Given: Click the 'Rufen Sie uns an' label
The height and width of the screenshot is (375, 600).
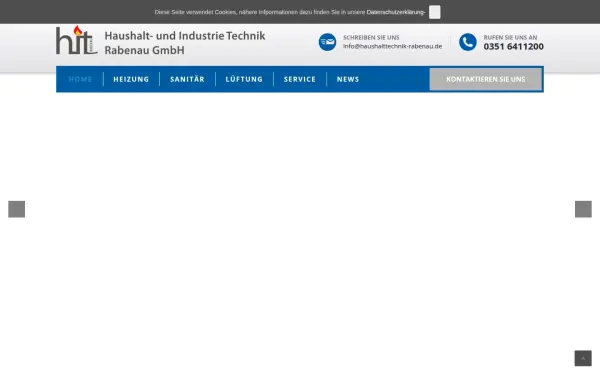Looking at the screenshot, I should click(x=510, y=38).
